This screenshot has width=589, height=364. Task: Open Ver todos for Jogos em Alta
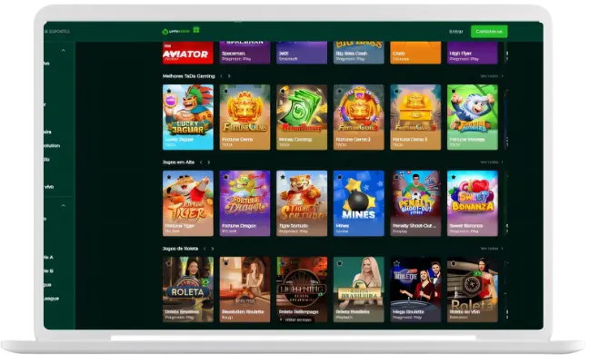click(x=492, y=162)
